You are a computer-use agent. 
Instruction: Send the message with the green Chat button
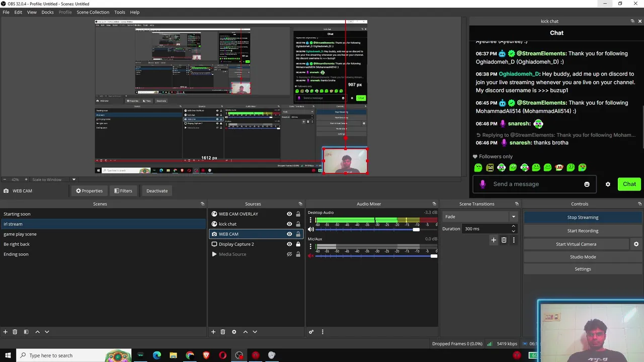629,184
